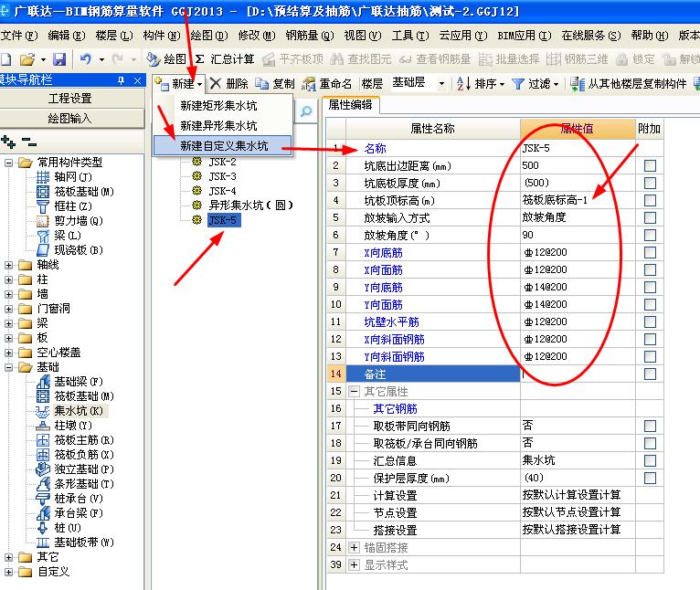Click the search magnifier icon
This screenshot has height=590, width=700.
click(x=306, y=111)
